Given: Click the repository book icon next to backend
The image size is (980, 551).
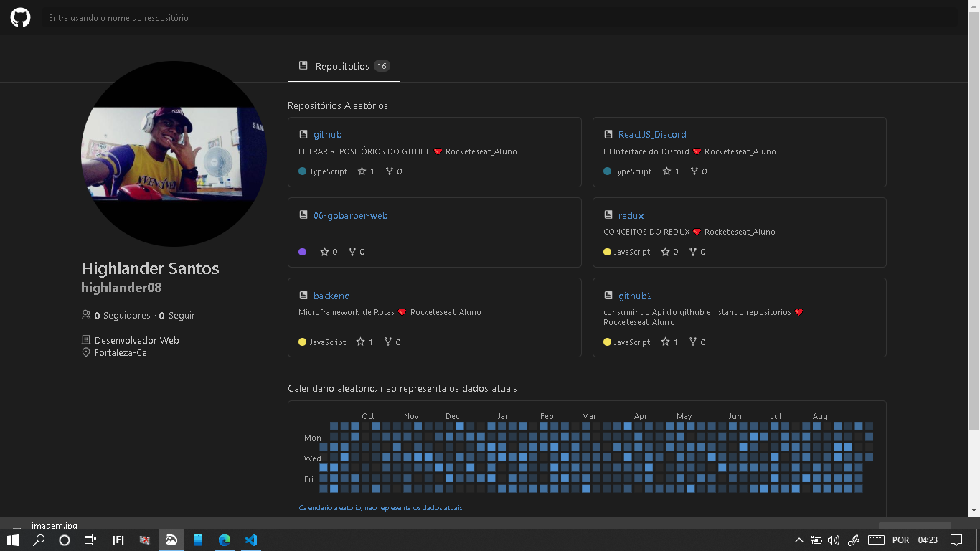Looking at the screenshot, I should (303, 295).
